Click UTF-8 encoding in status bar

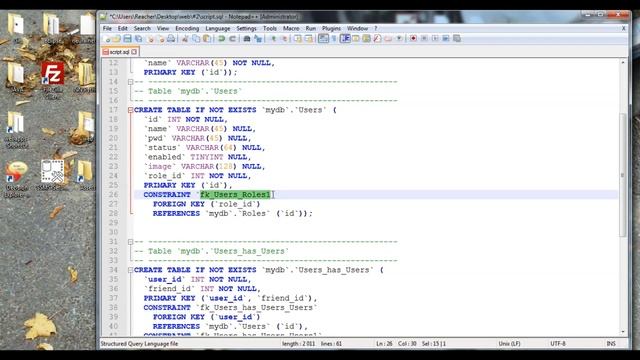point(558,344)
